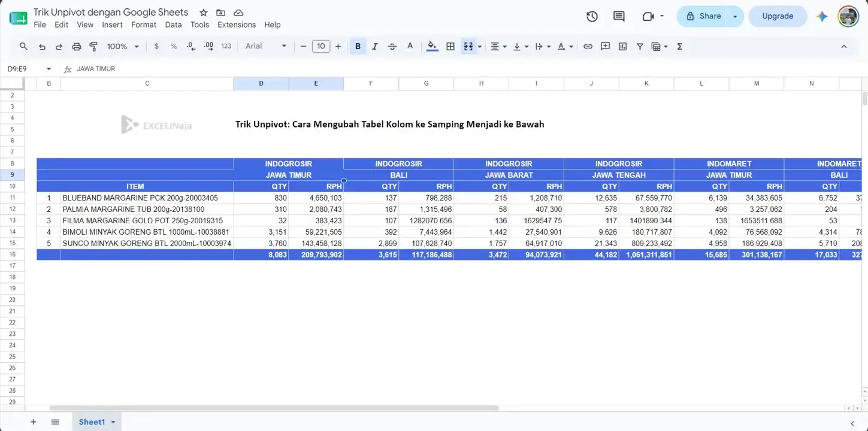Open the Insert menu
This screenshot has height=431, width=868.
(112, 25)
